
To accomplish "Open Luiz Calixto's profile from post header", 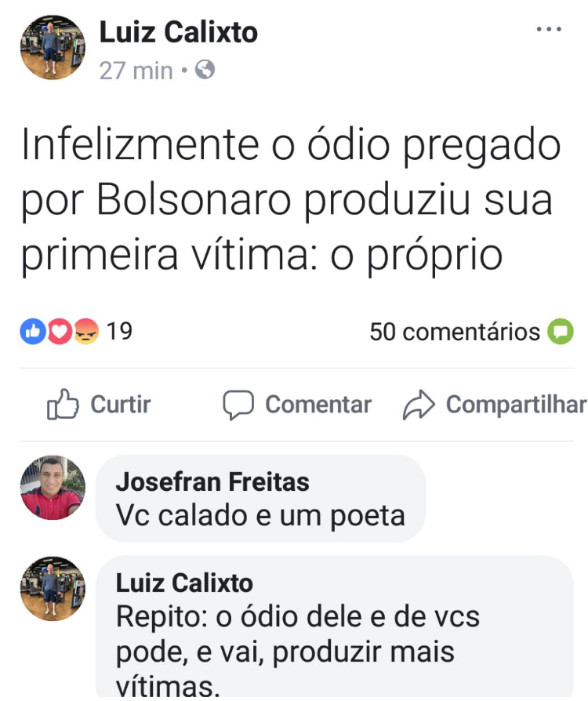I will [178, 32].
